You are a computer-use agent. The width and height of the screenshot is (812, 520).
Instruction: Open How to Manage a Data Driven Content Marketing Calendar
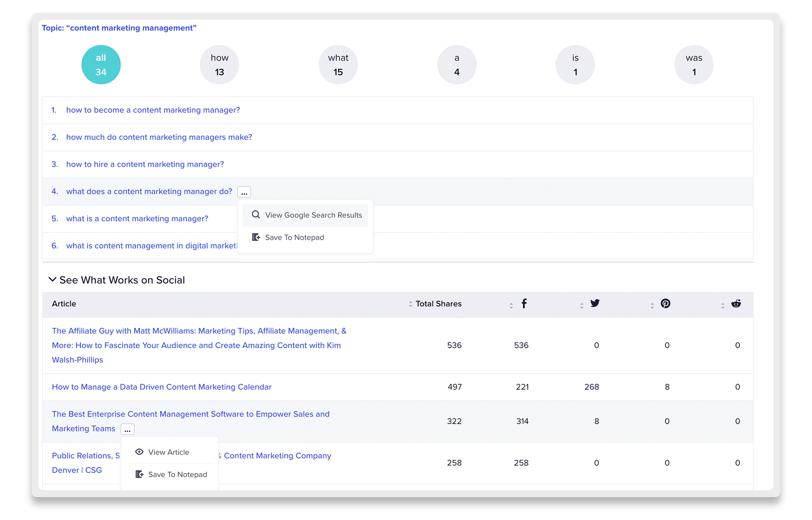click(162, 387)
